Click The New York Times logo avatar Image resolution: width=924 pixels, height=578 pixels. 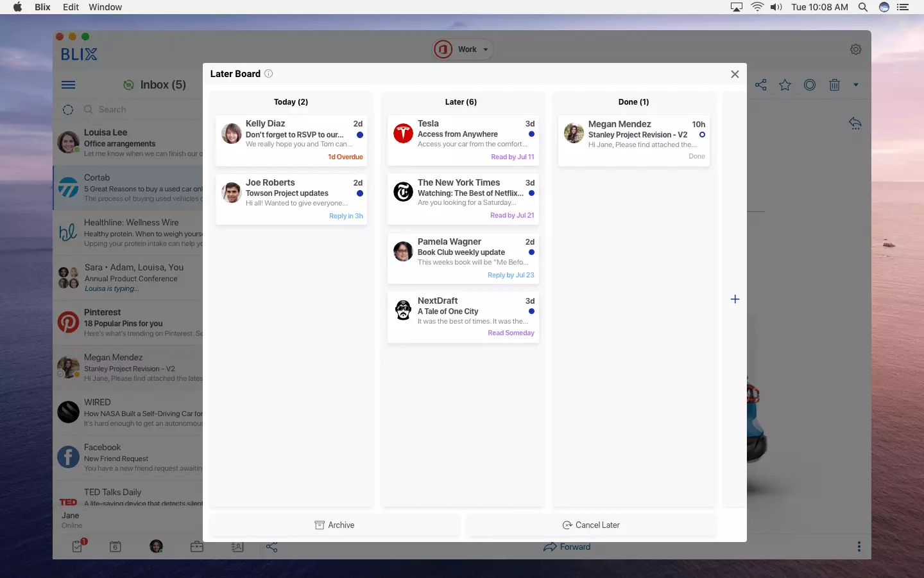point(403,192)
